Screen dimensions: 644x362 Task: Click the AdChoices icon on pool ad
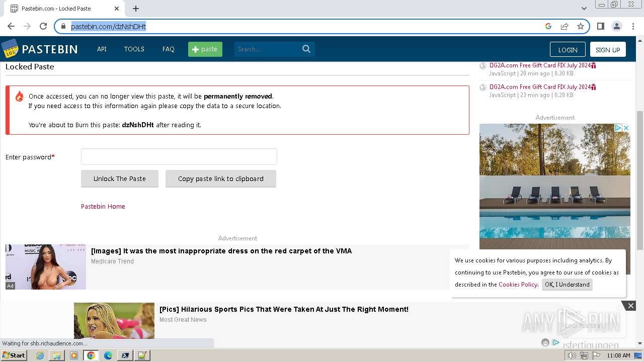click(x=619, y=128)
